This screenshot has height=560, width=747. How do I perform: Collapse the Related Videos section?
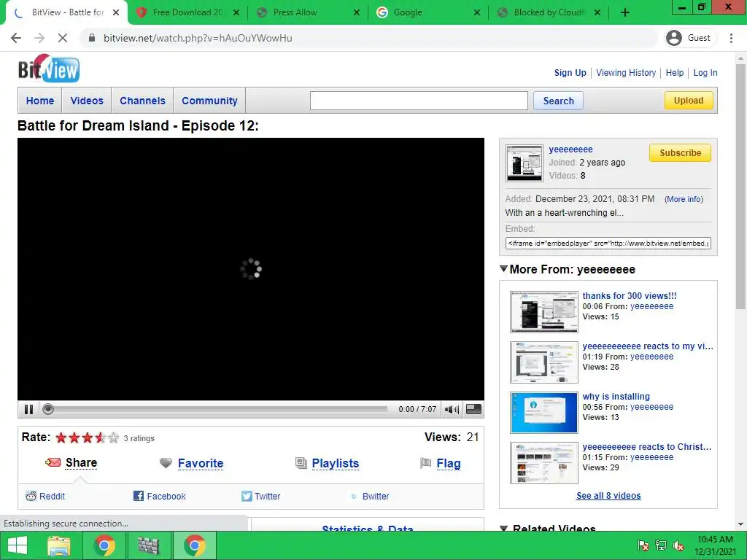point(503,528)
